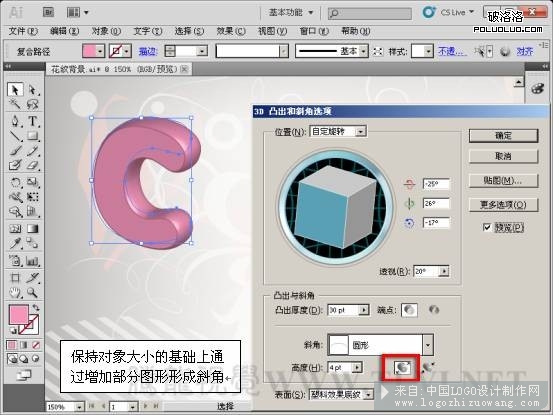Screen dimensions: 553x415
Task: Open the Bridge (Br) icon
Action: [x=48, y=12]
